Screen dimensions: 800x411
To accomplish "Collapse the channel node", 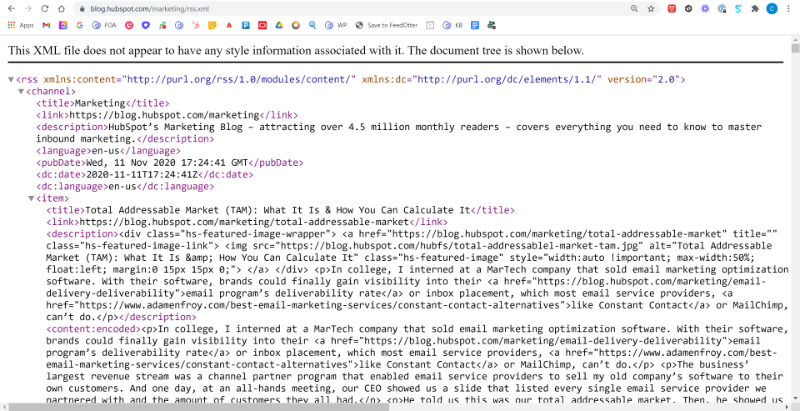I will [21, 92].
